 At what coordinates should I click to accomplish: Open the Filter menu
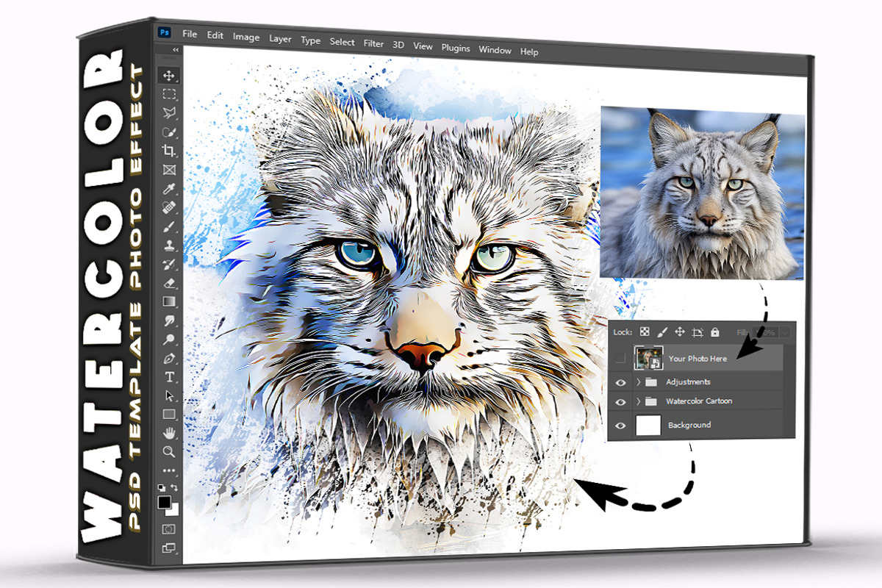pyautogui.click(x=373, y=44)
